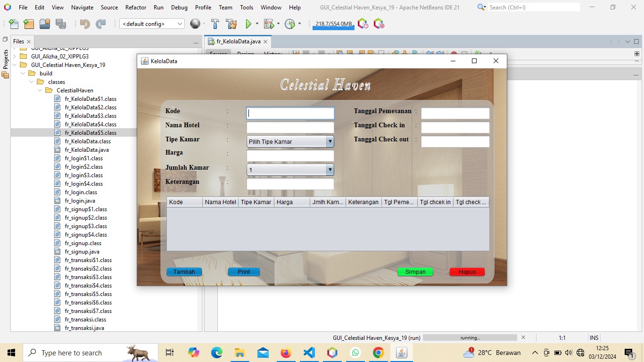Screen dimensions: 644x362
Task: Switch to the fr_KelolaData.java editor tab
Action: (x=238, y=41)
